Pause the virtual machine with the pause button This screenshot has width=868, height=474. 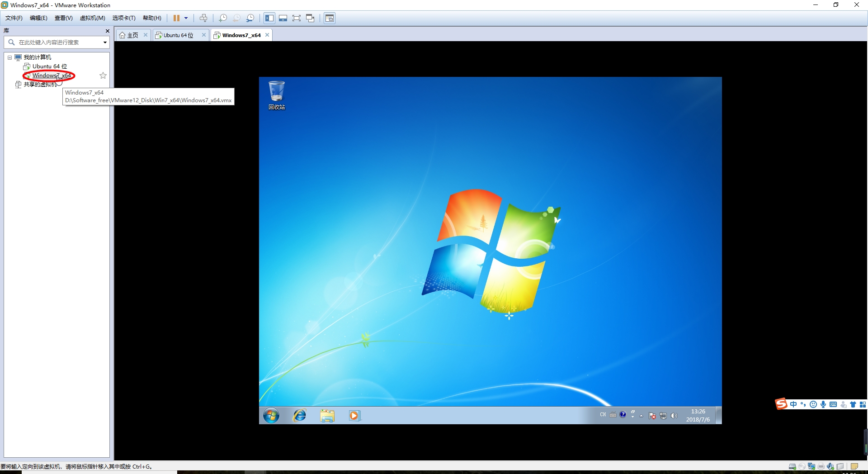click(x=176, y=18)
